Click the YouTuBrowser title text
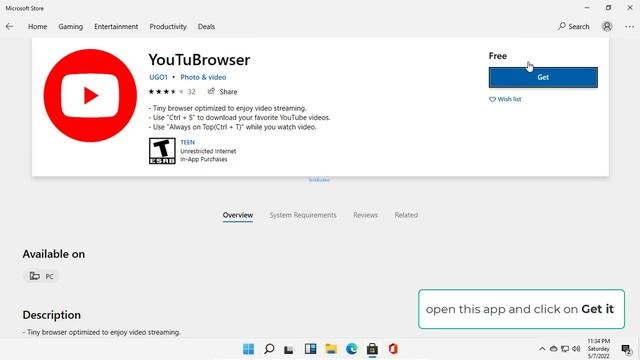The image size is (640, 360). click(199, 60)
